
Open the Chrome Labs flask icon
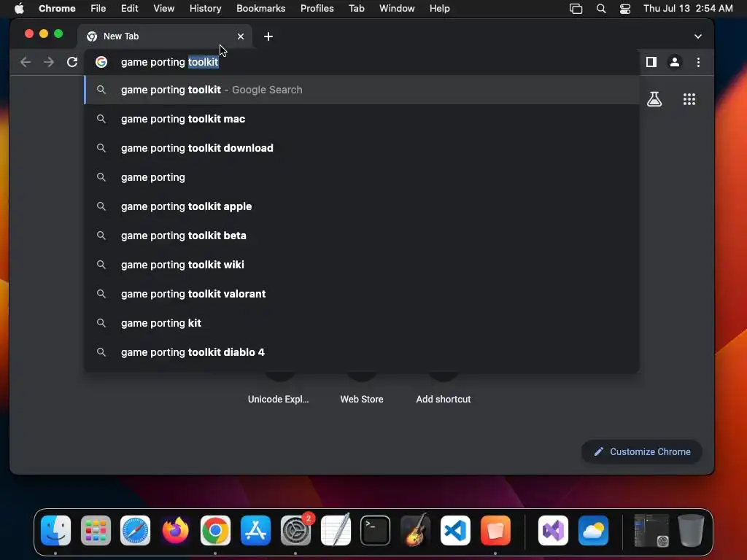click(x=654, y=99)
